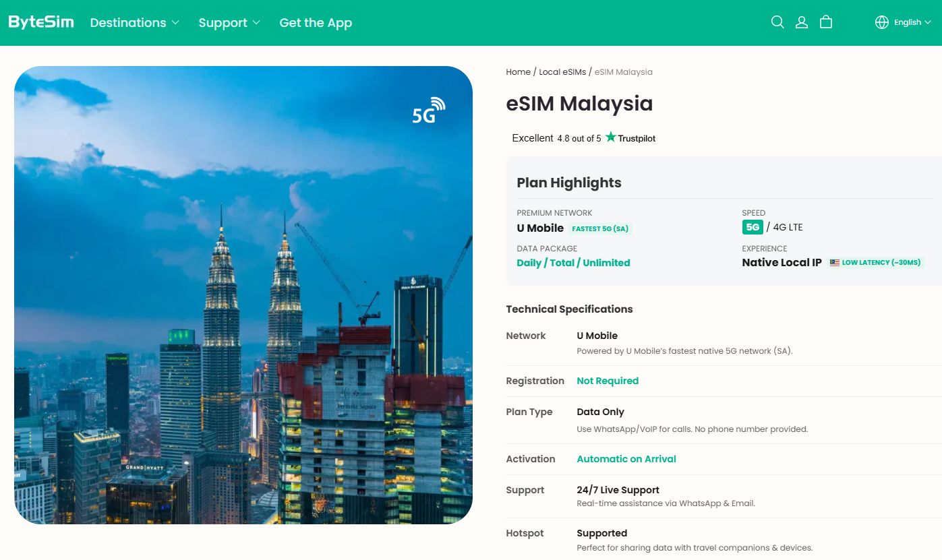The width and height of the screenshot is (942, 560).
Task: Open the shopping bag cart icon
Action: (826, 22)
